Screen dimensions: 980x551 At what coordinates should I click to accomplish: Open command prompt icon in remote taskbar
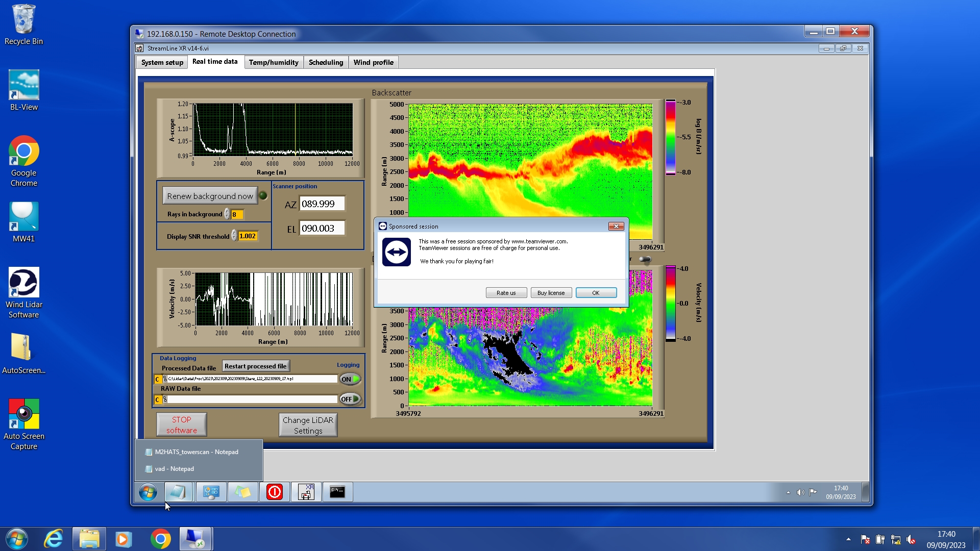pyautogui.click(x=337, y=492)
